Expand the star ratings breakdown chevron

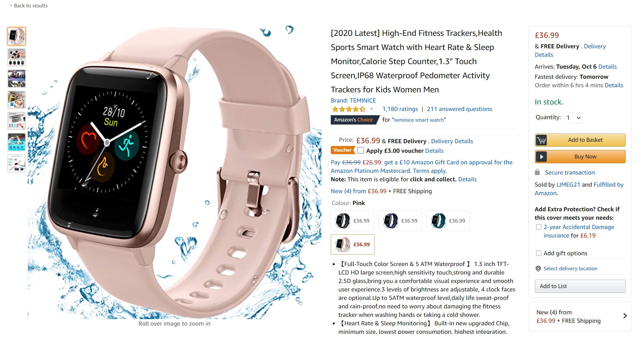[x=371, y=109]
